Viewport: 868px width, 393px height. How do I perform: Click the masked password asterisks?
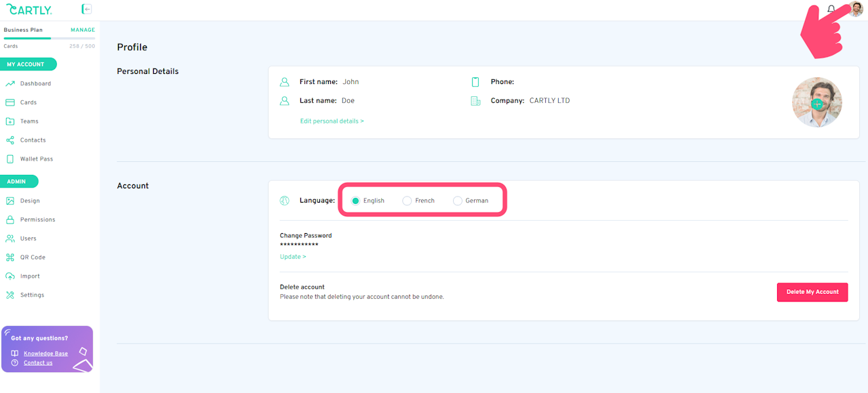(x=299, y=244)
